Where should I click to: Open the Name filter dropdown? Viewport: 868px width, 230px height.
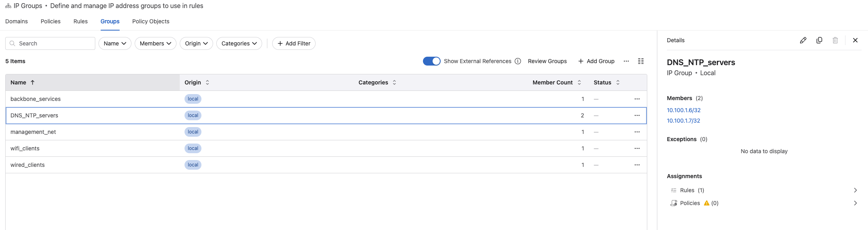click(x=115, y=43)
